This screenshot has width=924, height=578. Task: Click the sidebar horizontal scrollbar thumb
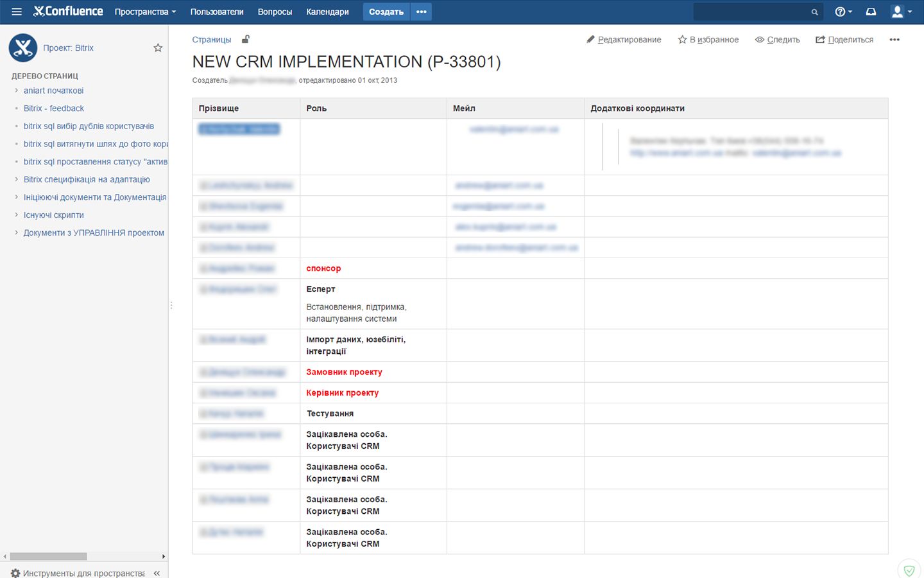[48, 556]
